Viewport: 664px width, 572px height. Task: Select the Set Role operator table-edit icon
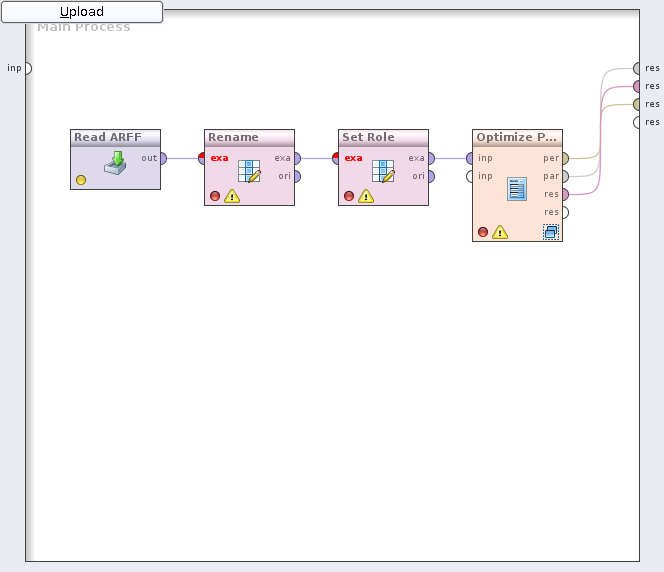384,171
